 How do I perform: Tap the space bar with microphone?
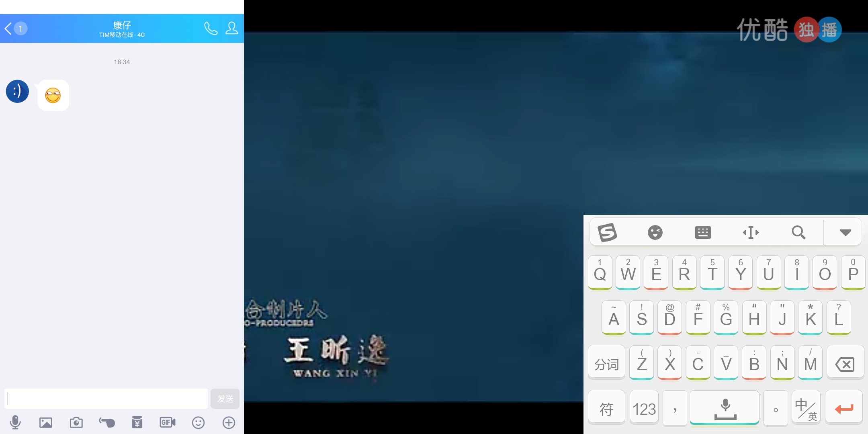tap(725, 407)
